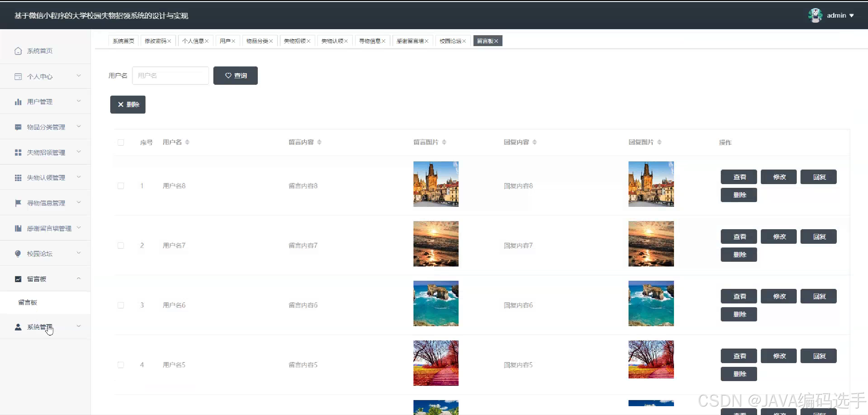This screenshot has height=415, width=868.
Task: Expand 个人中心 sidebar chevron
Action: (79, 76)
